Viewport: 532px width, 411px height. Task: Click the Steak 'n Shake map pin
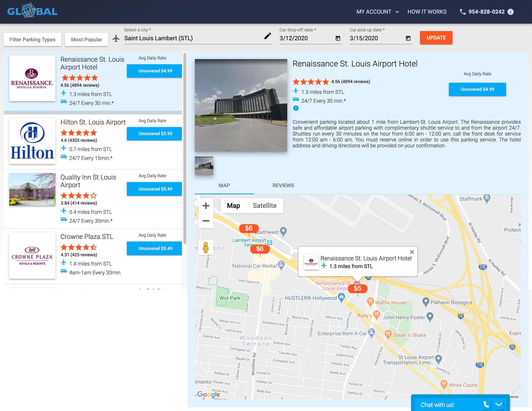click(388, 335)
